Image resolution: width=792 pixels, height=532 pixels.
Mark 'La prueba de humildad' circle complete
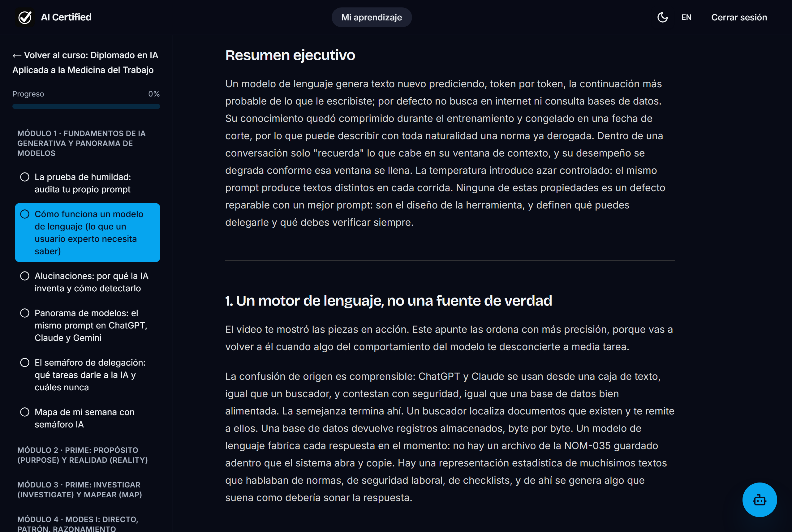click(x=25, y=177)
